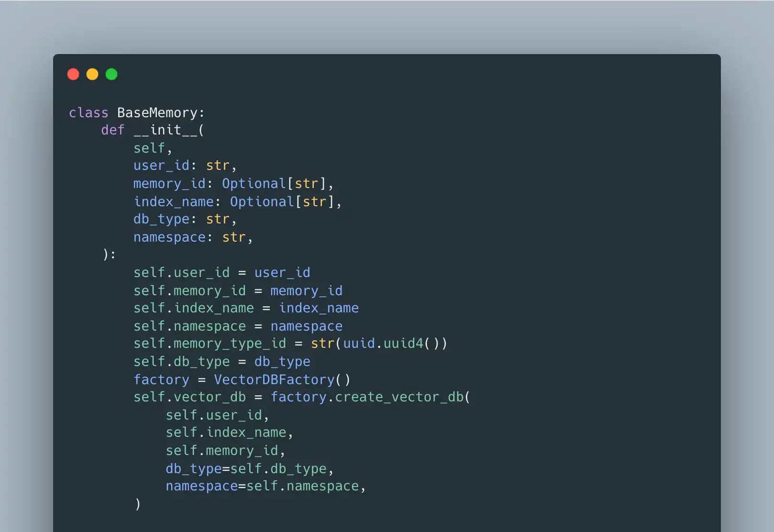Click the 'db_type: str,' parameter line
The width and height of the screenshot is (774, 532).
(185, 220)
